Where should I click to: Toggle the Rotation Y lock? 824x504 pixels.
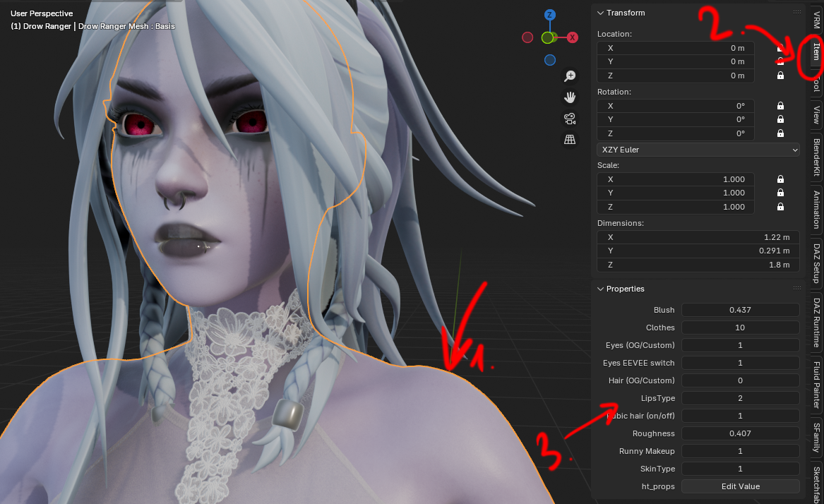[x=780, y=119]
